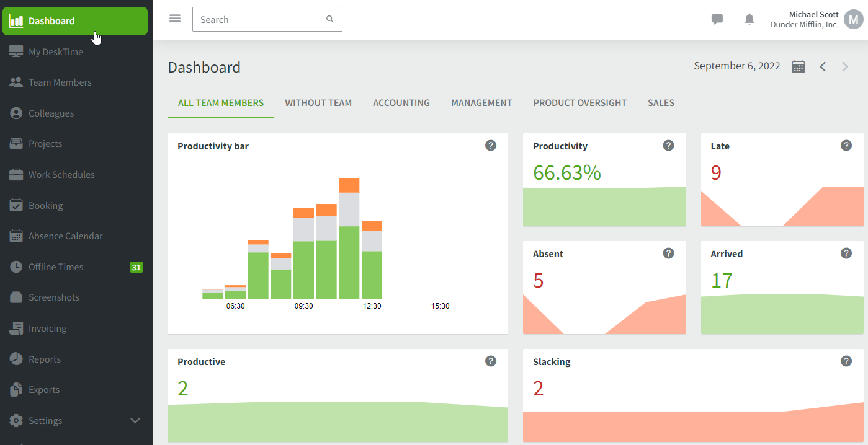Screen dimensions: 868x445
Task: Go to the Booking section
Action: [45, 205]
